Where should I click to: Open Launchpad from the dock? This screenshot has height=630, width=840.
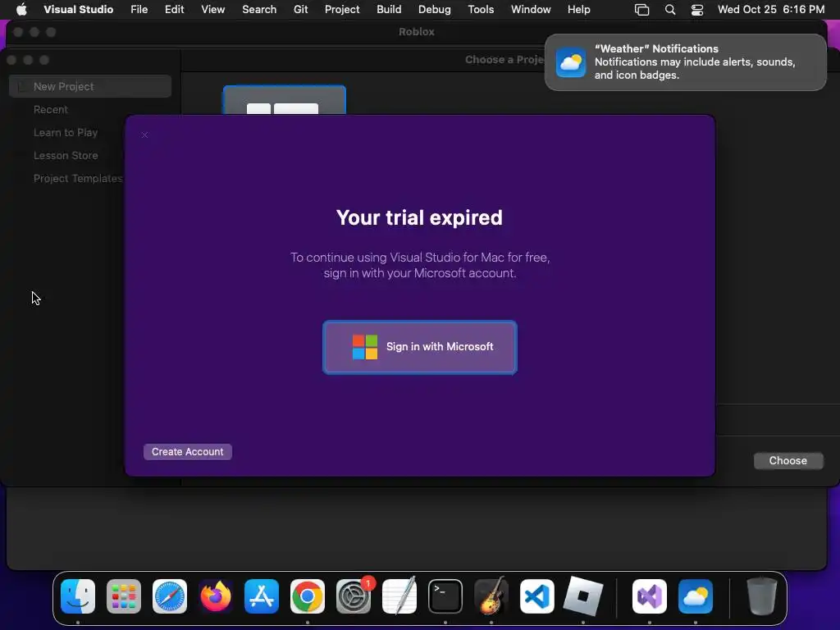click(124, 596)
